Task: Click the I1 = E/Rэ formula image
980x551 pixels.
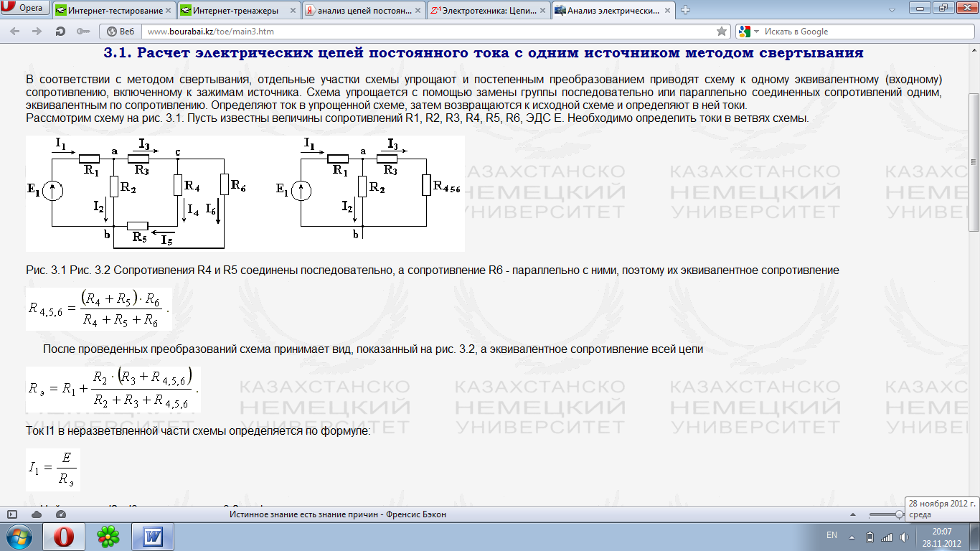Action: pos(52,470)
